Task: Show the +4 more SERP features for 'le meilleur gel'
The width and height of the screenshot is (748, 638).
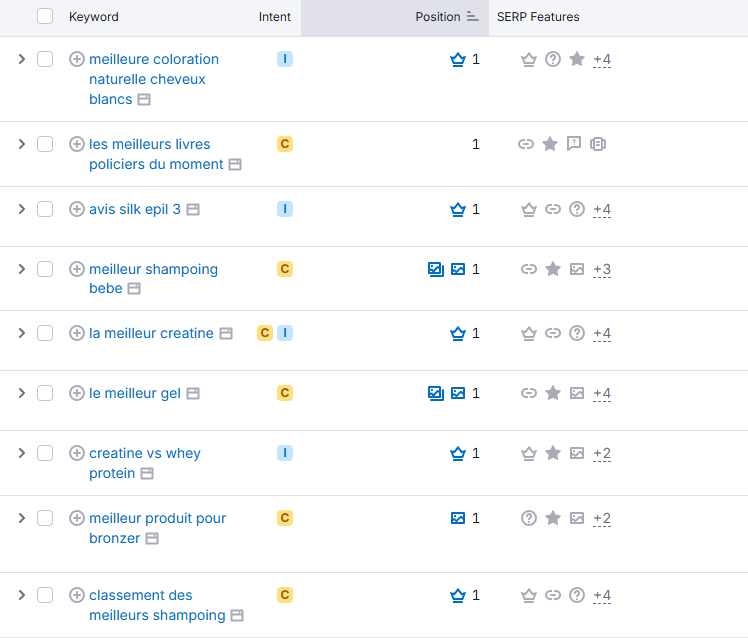Action: click(602, 394)
